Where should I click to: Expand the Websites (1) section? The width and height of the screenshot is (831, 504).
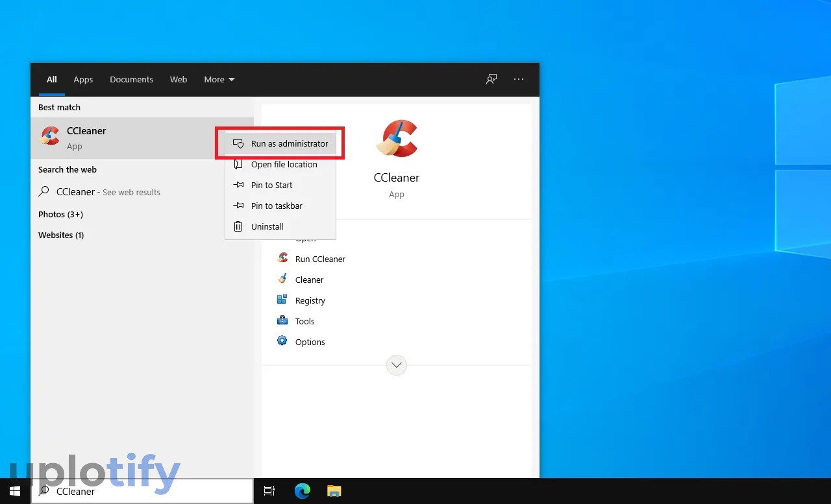(61, 235)
